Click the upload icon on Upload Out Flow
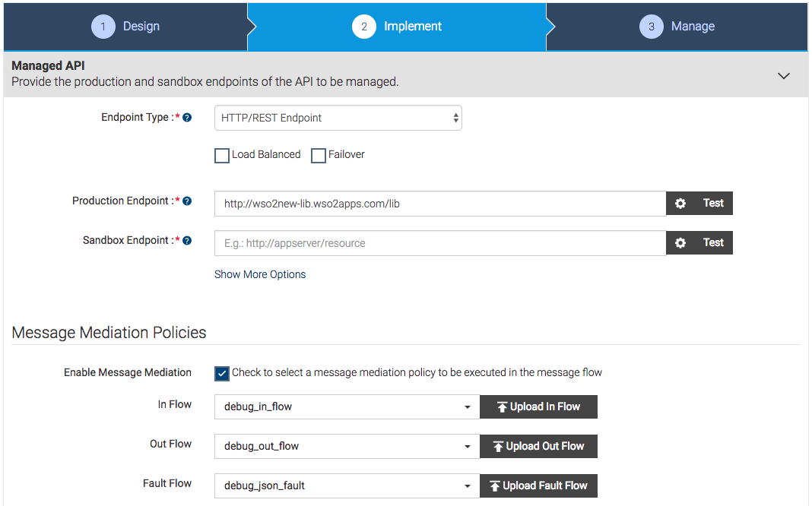The width and height of the screenshot is (812, 506). 500,446
